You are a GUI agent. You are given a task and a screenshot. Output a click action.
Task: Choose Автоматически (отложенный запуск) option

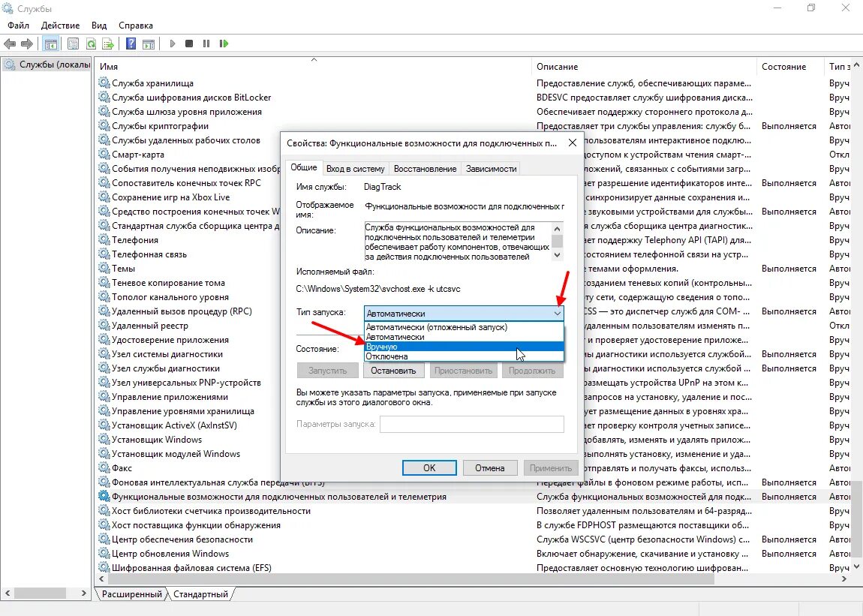point(464,327)
